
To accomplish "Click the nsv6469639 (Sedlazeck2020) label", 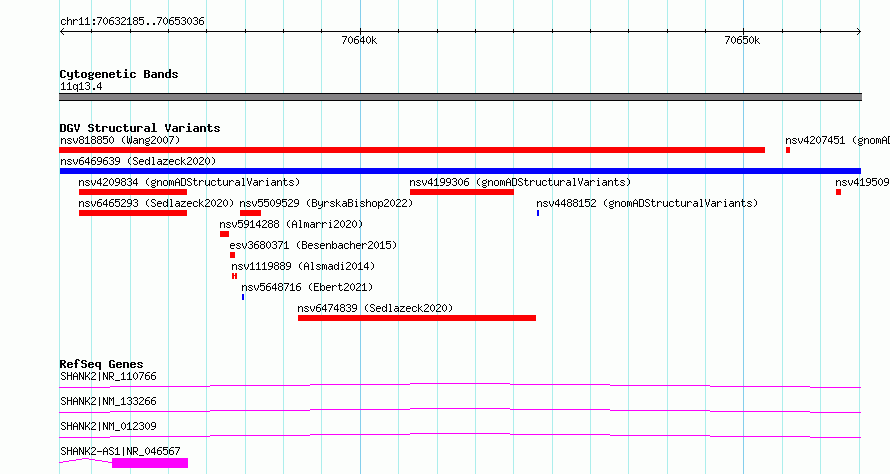I will click(x=138, y=161).
